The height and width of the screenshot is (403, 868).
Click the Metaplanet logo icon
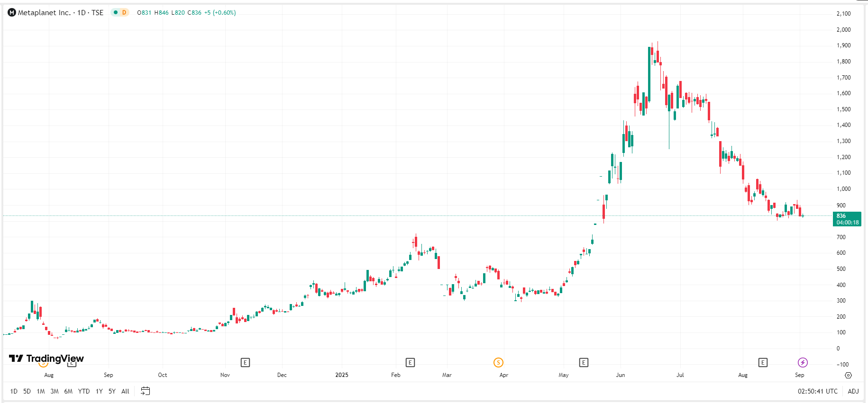pyautogui.click(x=12, y=13)
